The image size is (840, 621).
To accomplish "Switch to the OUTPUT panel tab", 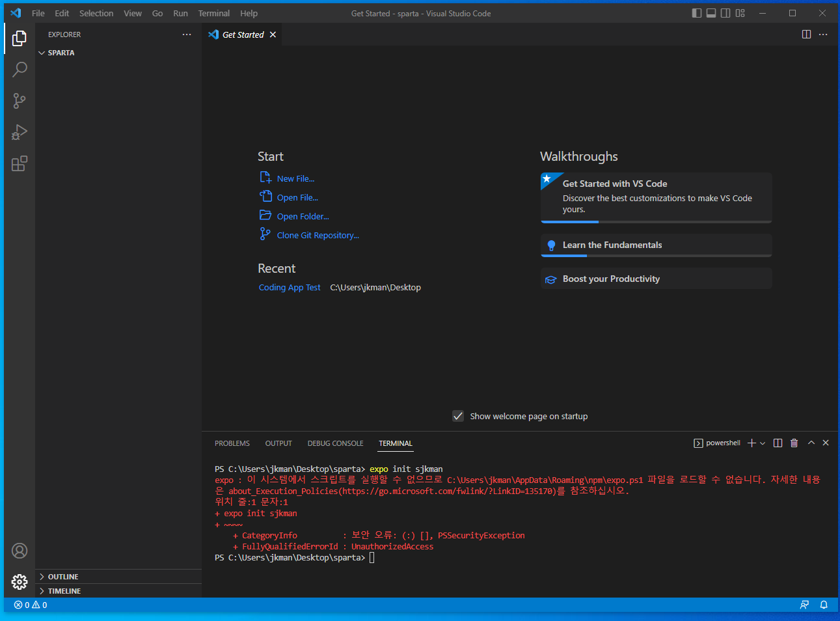I will click(x=278, y=443).
